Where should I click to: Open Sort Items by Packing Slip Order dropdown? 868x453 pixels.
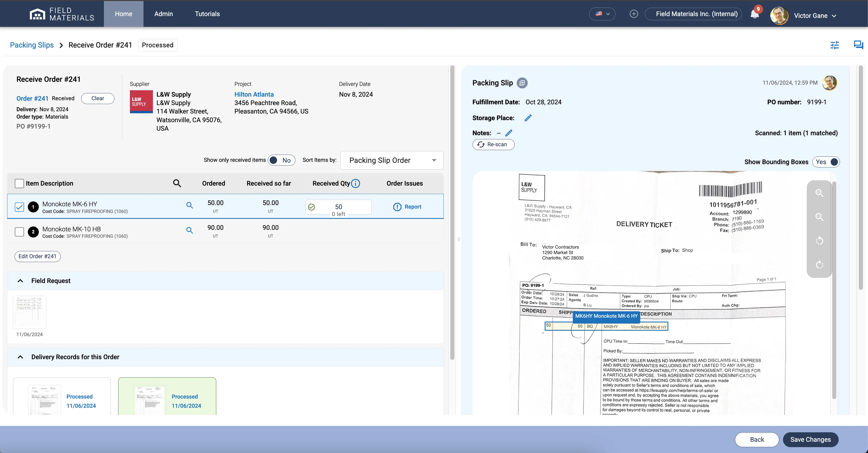click(x=392, y=160)
